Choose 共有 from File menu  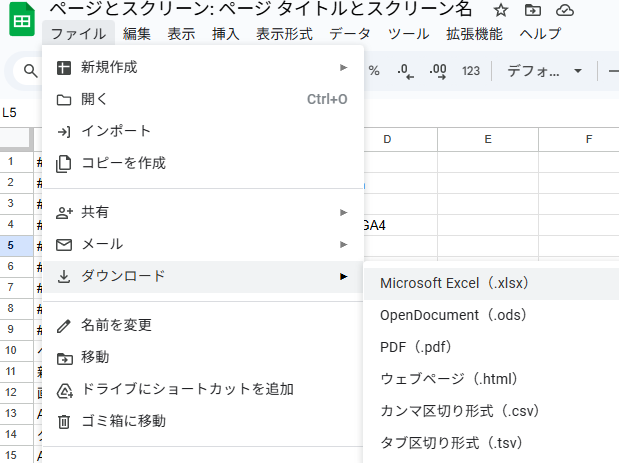203,212
